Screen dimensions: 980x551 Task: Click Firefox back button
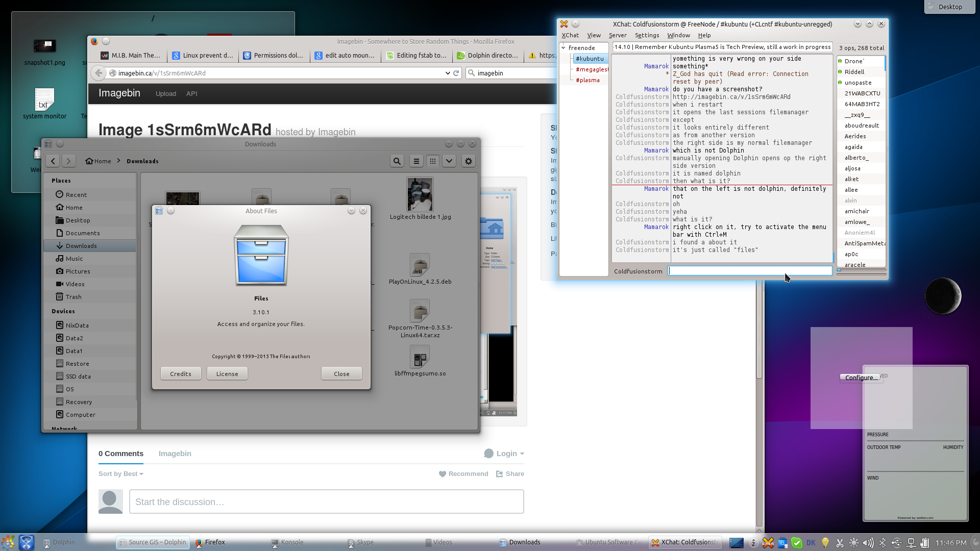[99, 73]
